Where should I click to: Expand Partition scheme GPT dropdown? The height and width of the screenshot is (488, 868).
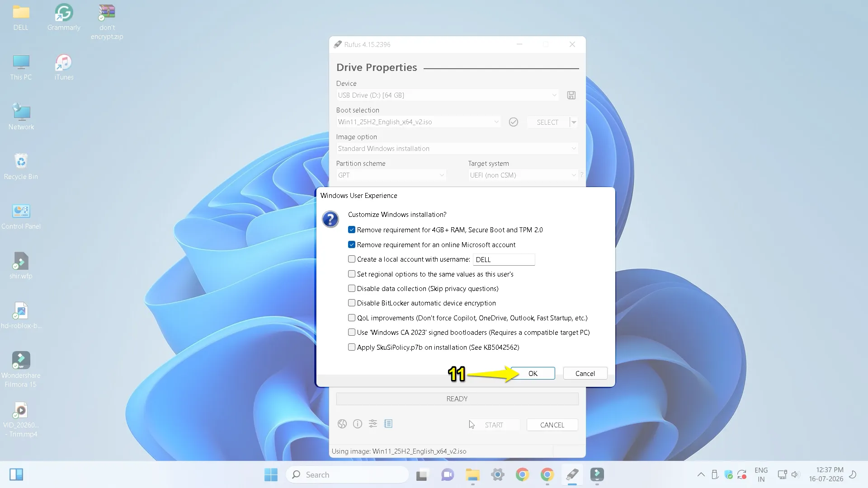click(391, 175)
